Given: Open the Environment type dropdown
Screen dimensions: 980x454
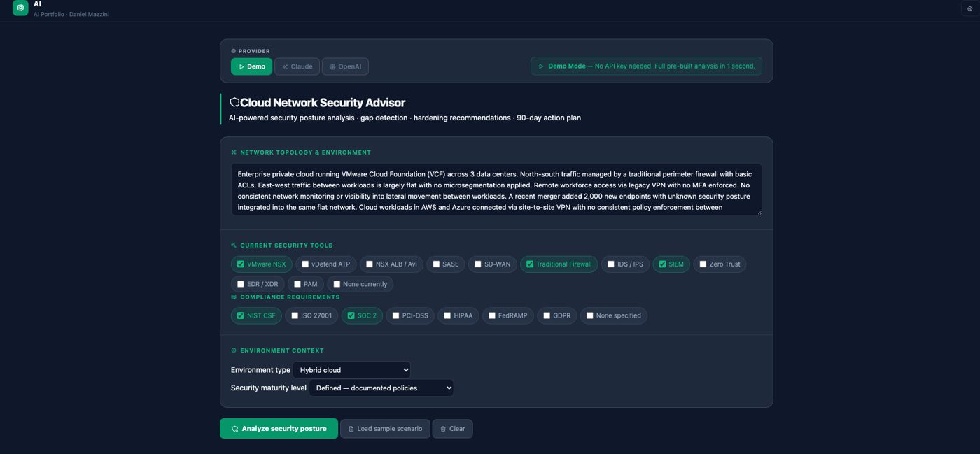Looking at the screenshot, I should [351, 370].
